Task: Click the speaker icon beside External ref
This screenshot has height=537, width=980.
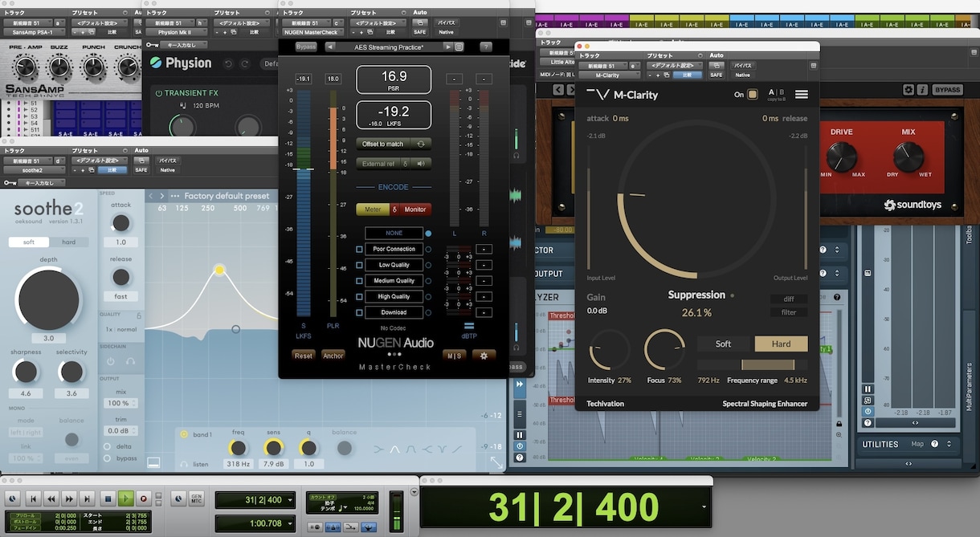Action: tap(421, 164)
